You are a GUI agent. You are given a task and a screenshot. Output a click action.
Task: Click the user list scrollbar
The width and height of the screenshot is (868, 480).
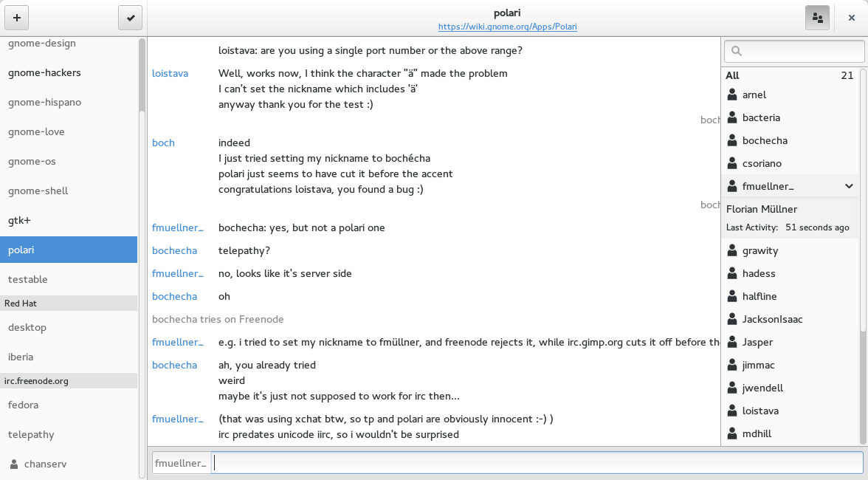tap(863, 200)
